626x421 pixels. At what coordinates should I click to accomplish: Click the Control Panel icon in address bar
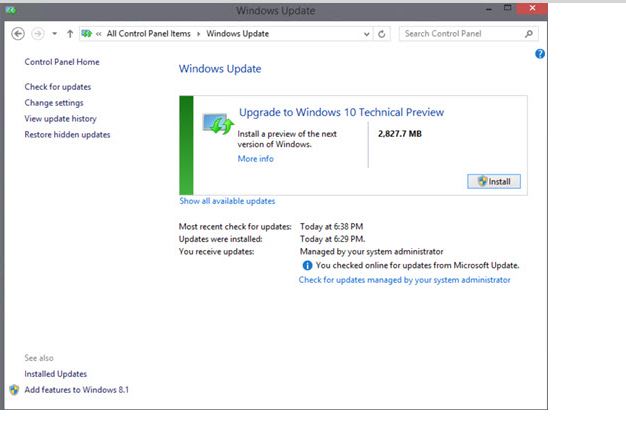pos(88,33)
